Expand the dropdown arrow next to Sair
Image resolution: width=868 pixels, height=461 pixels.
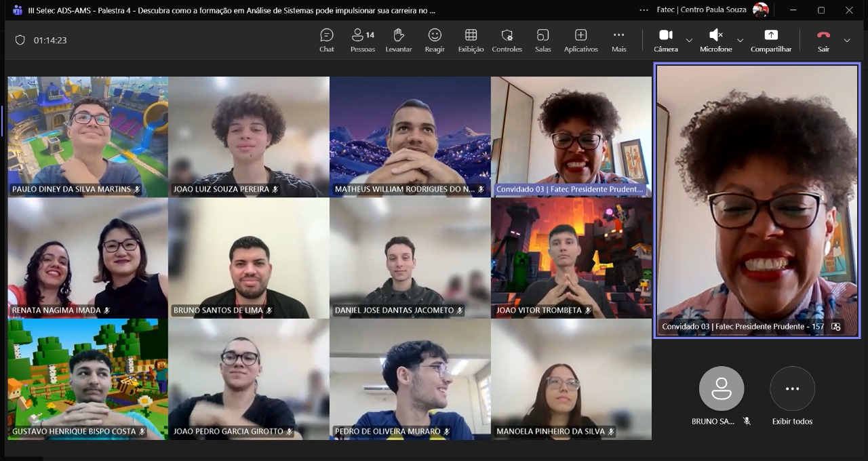847,41
